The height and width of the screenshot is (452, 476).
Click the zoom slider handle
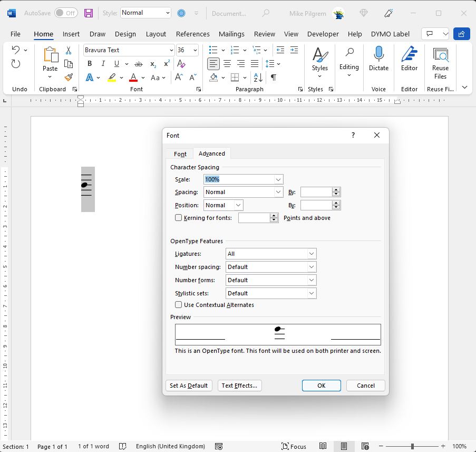(x=412, y=446)
